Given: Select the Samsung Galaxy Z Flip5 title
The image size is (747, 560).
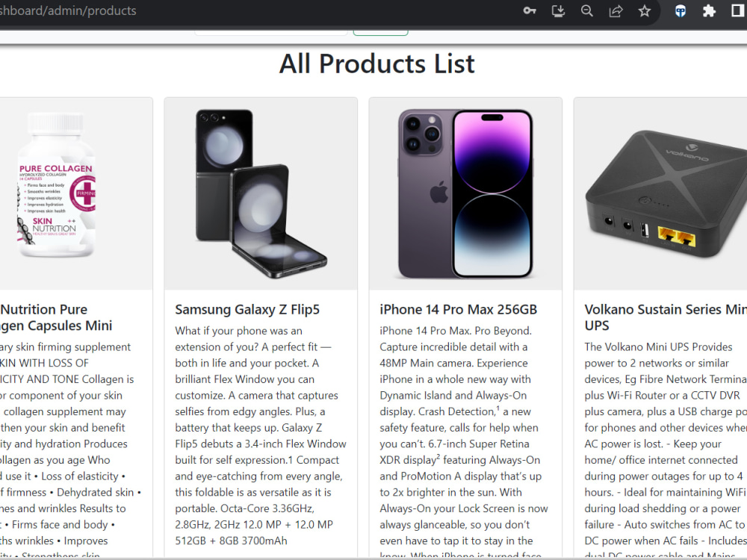Looking at the screenshot, I should coord(247,310).
